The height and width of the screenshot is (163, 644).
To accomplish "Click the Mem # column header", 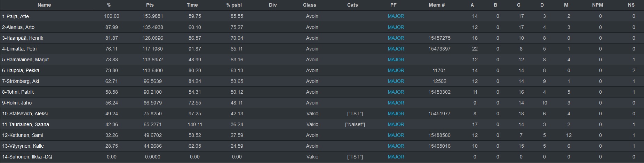I will [x=437, y=5].
